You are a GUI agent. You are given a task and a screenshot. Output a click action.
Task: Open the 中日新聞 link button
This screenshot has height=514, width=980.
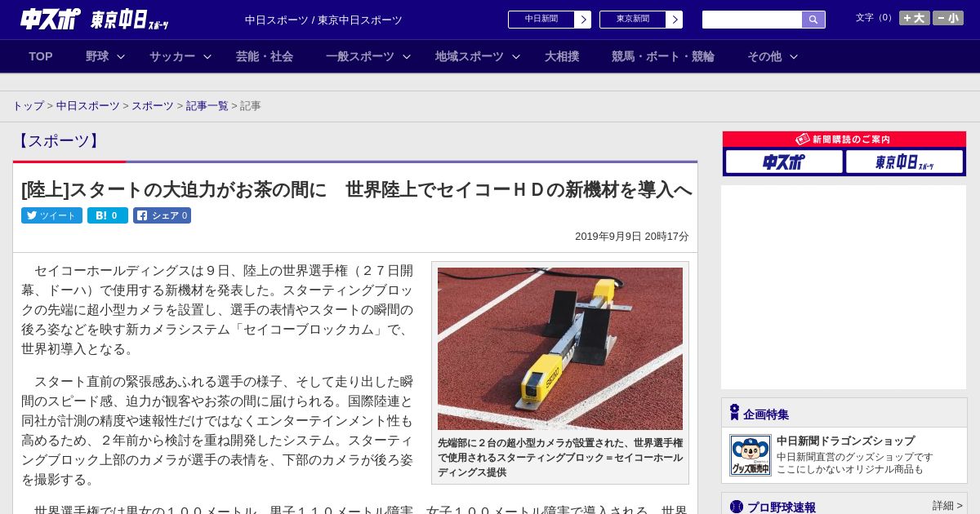pyautogui.click(x=541, y=20)
